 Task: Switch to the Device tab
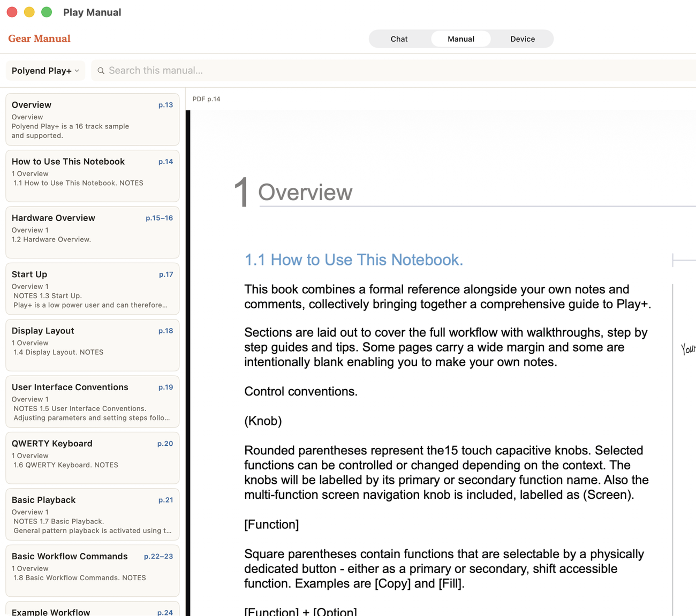pyautogui.click(x=523, y=39)
